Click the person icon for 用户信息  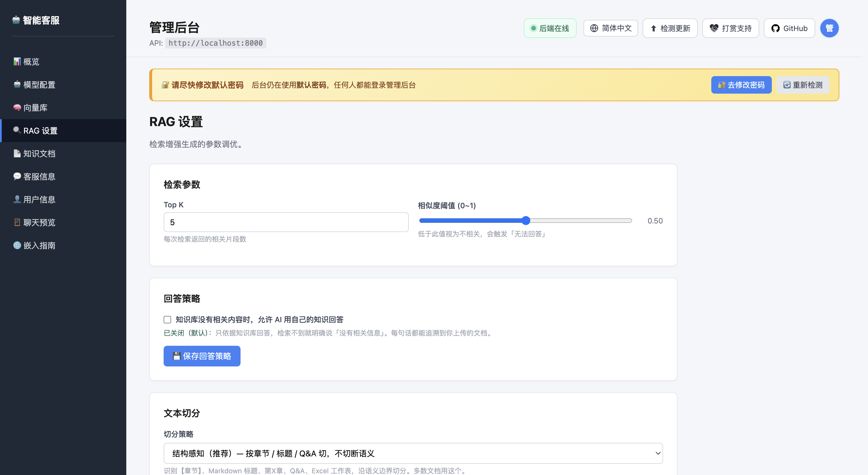[17, 199]
